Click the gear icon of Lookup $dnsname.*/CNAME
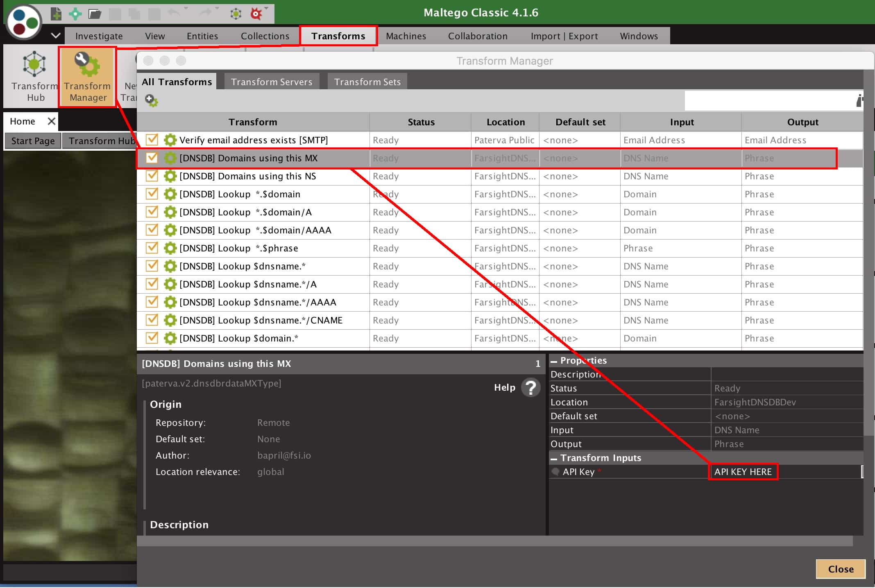875x588 pixels. (x=170, y=320)
